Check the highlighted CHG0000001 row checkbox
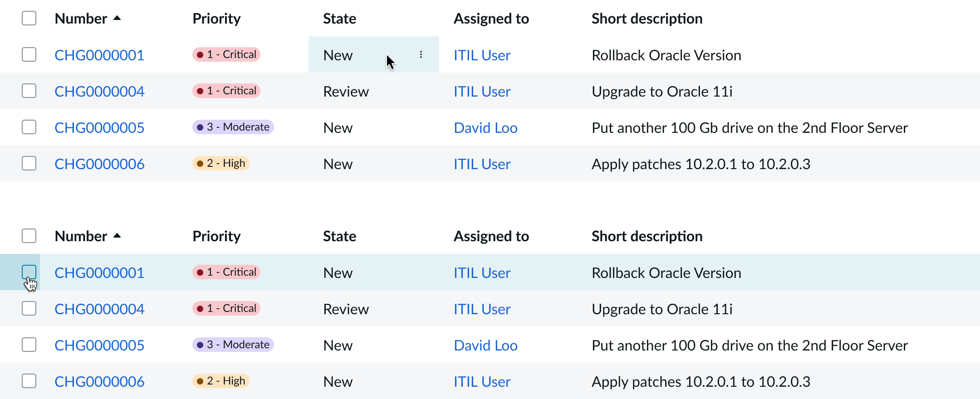The image size is (980, 399). pyautogui.click(x=29, y=272)
